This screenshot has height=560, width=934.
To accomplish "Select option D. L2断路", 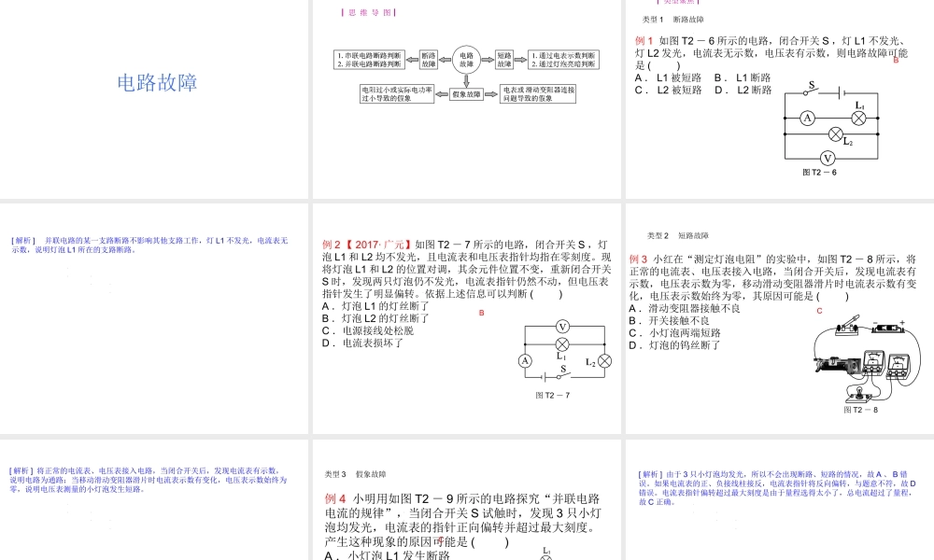I will click(x=743, y=91).
